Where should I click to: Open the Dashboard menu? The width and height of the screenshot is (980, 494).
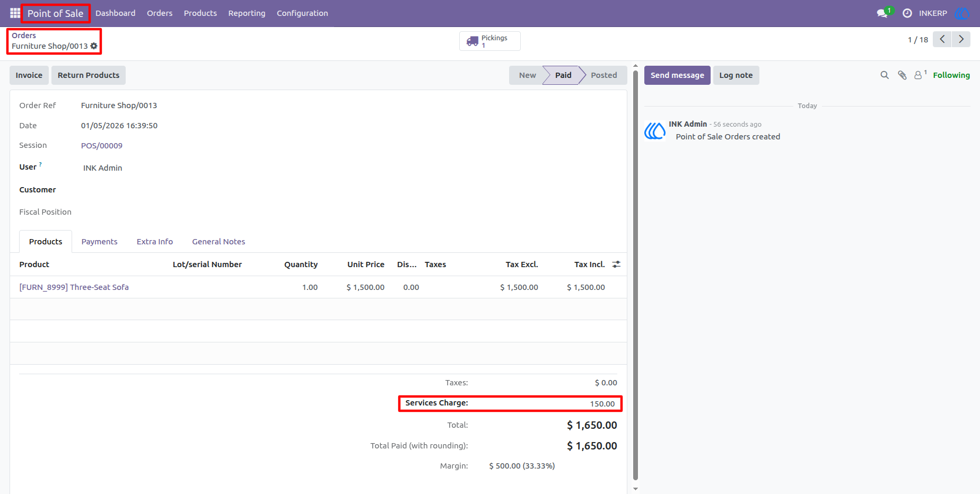point(116,13)
